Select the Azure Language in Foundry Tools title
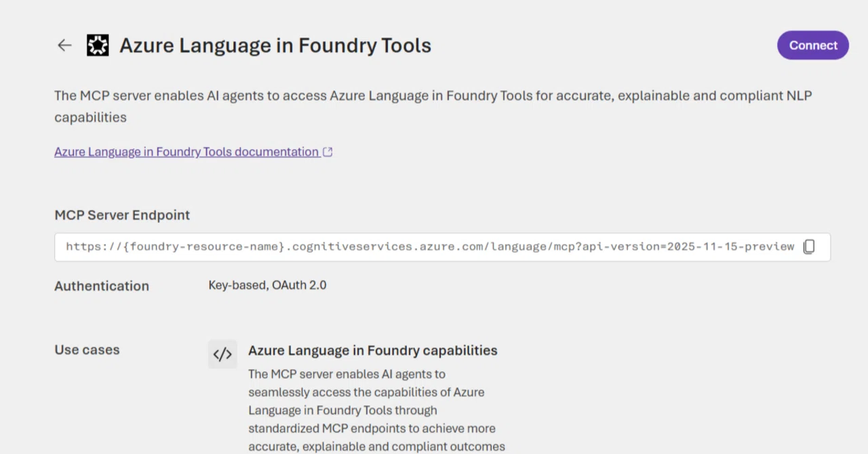 (275, 45)
